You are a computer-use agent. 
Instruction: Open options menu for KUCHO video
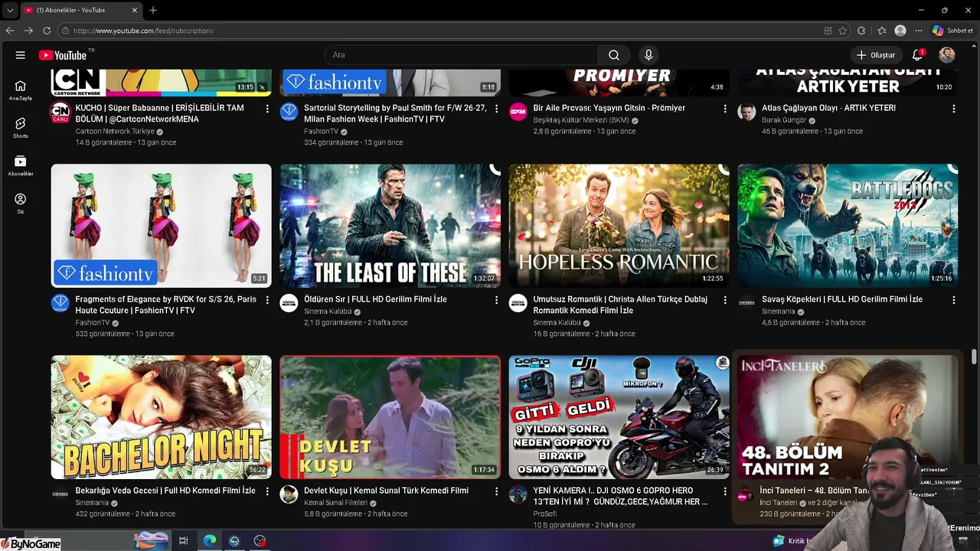267,109
